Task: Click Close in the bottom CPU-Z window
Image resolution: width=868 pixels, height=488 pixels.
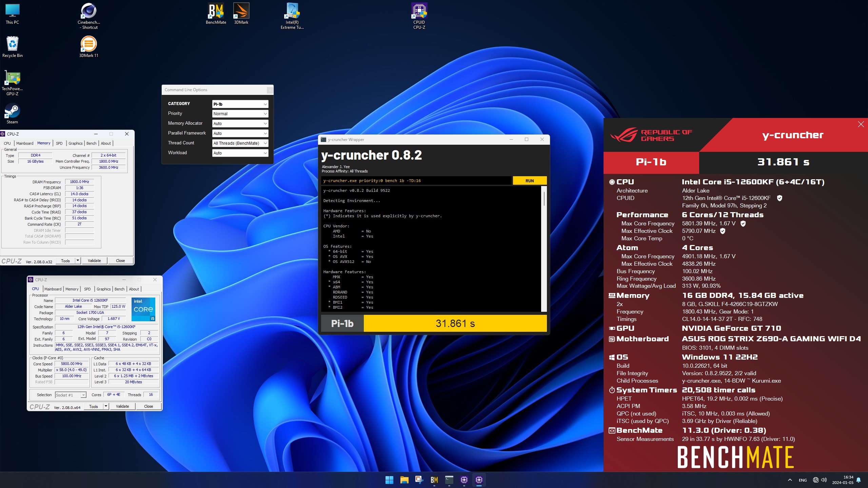Action: [149, 406]
